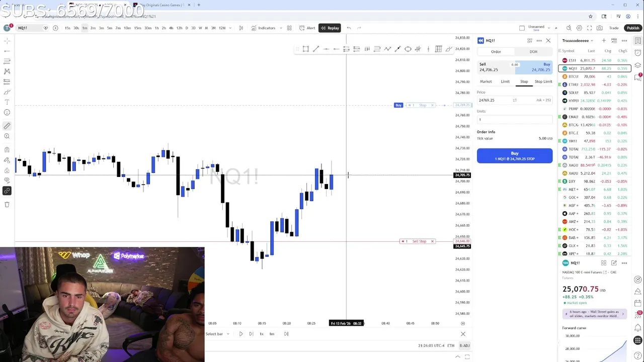Redo the chart action

[359, 28]
